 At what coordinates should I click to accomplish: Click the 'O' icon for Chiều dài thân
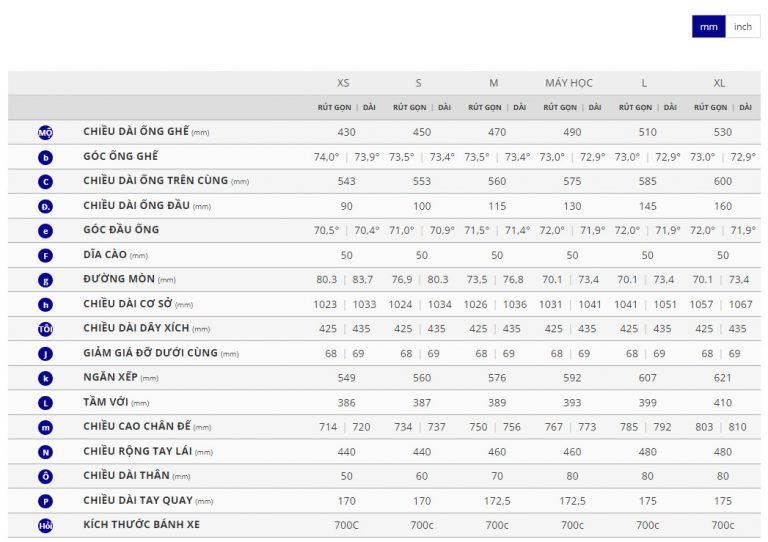pos(46,476)
